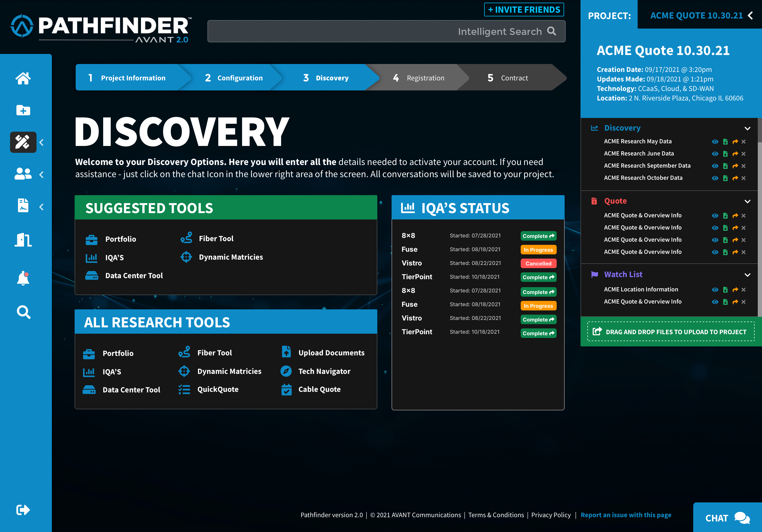Open the contract document icon in the sidebar
Viewport: 762px width, 532px height.
(23, 206)
